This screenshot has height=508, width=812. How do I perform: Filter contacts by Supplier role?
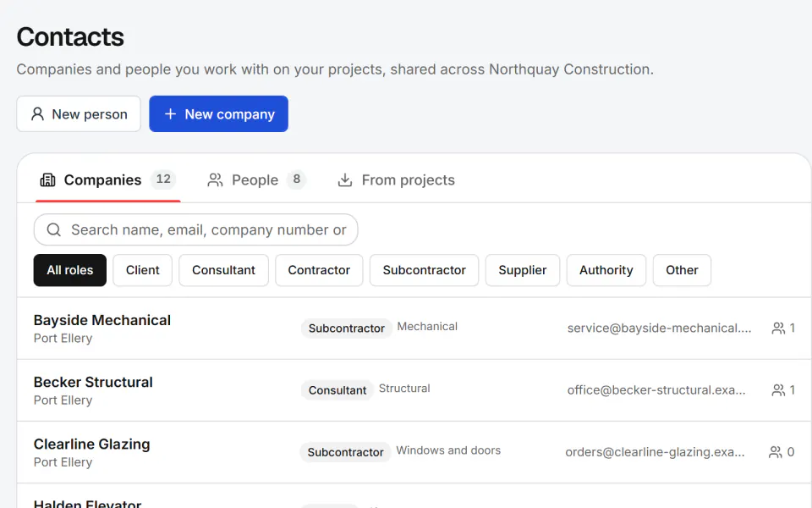[x=523, y=270]
